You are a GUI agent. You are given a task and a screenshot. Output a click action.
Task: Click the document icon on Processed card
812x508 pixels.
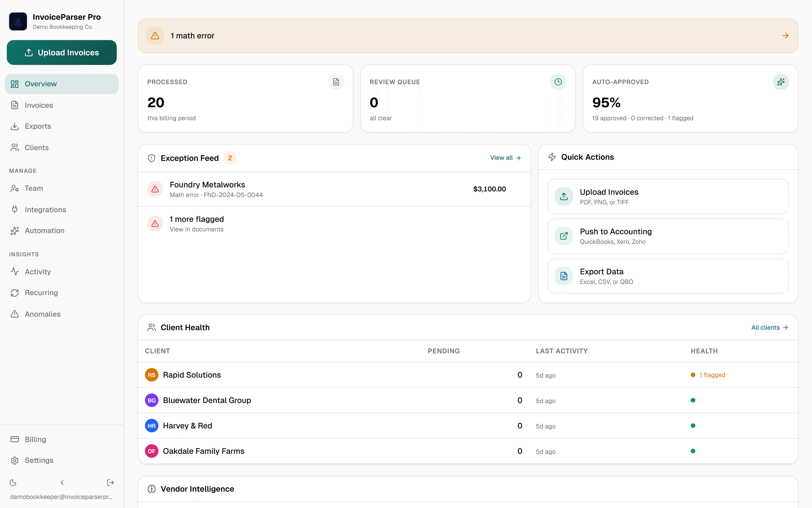(336, 82)
